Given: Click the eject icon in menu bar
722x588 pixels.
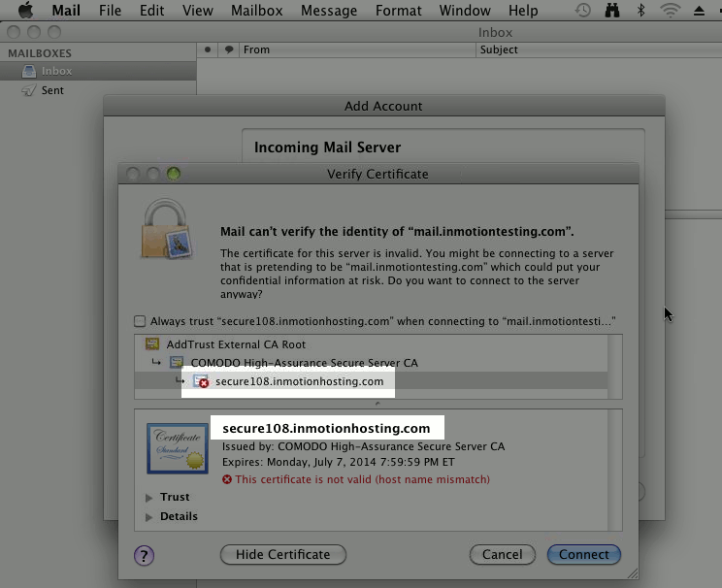Looking at the screenshot, I should pos(699,11).
